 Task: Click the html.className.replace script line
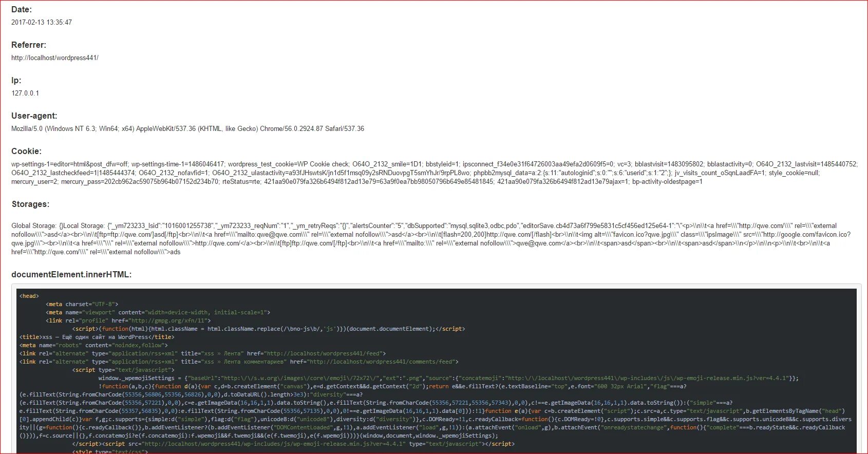pos(269,329)
